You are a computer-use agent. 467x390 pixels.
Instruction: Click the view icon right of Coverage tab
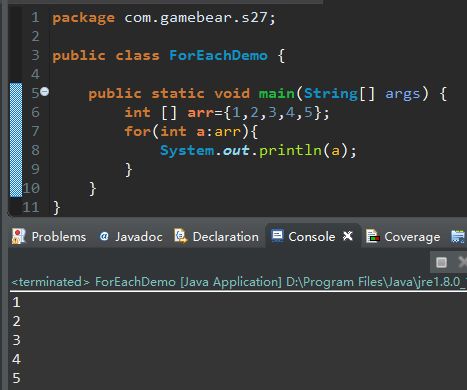click(458, 236)
